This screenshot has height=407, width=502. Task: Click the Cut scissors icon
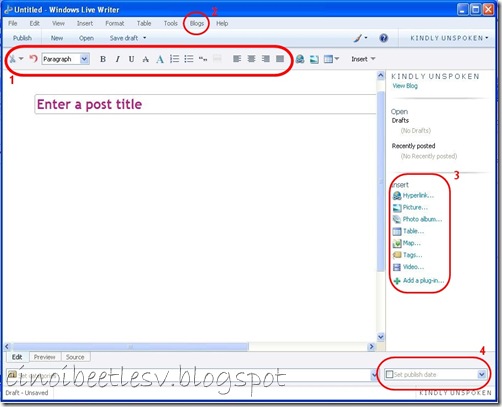(13, 59)
